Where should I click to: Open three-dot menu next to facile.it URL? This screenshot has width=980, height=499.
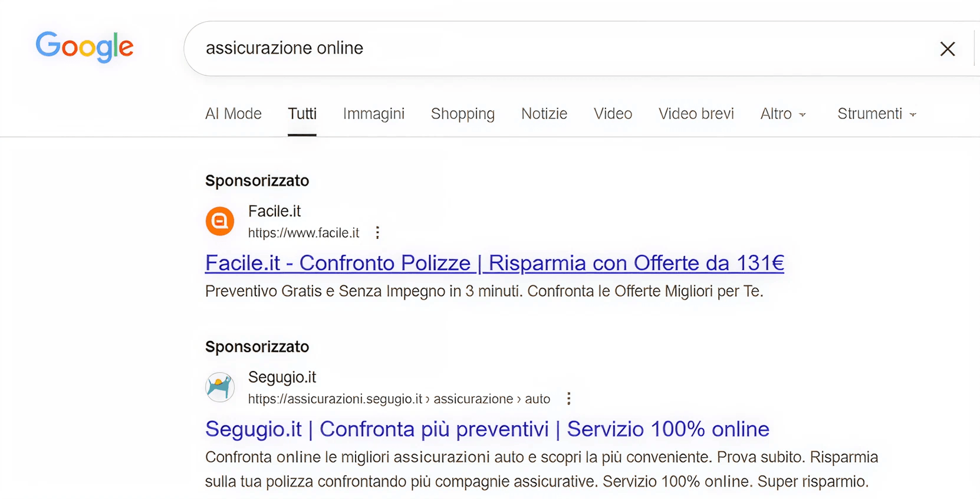[x=377, y=233]
